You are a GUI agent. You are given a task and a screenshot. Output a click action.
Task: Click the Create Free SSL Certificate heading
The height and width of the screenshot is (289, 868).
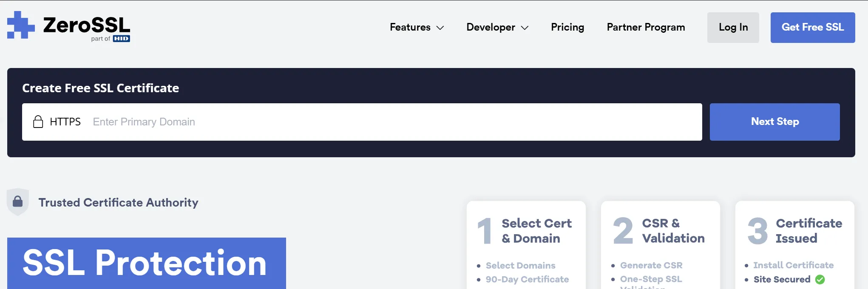(x=101, y=88)
